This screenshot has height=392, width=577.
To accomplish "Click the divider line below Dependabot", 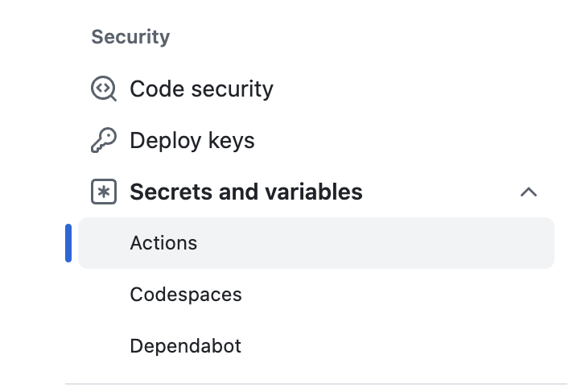I will (x=316, y=384).
